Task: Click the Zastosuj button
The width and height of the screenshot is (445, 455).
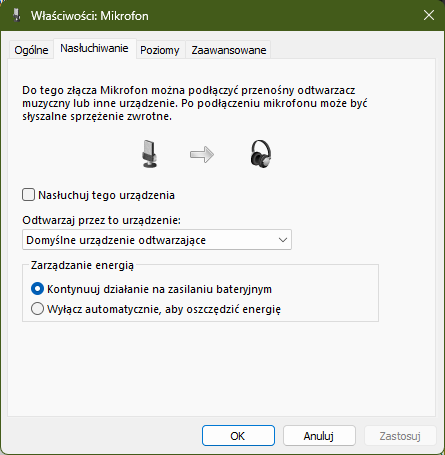Action: click(x=400, y=436)
